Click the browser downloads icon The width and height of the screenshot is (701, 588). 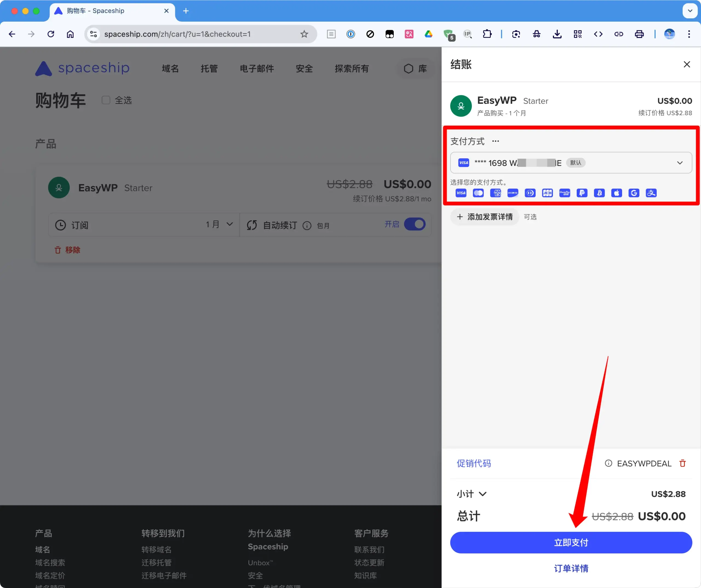pos(557,34)
